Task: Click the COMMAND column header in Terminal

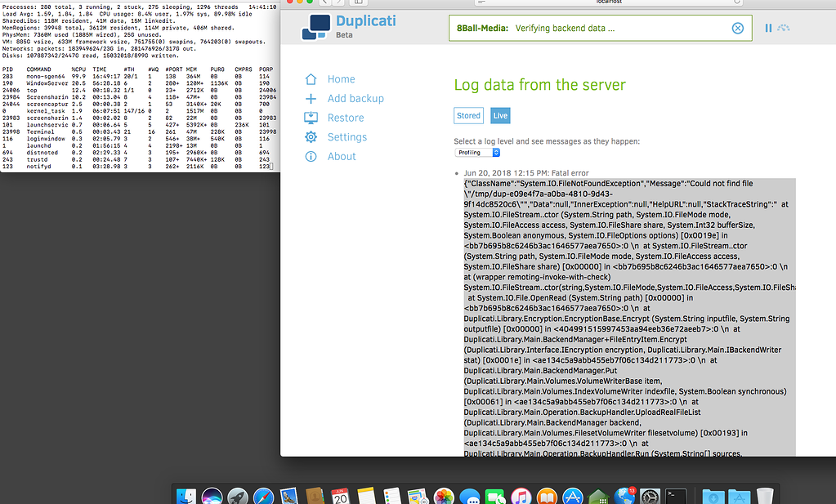Action: click(38, 69)
